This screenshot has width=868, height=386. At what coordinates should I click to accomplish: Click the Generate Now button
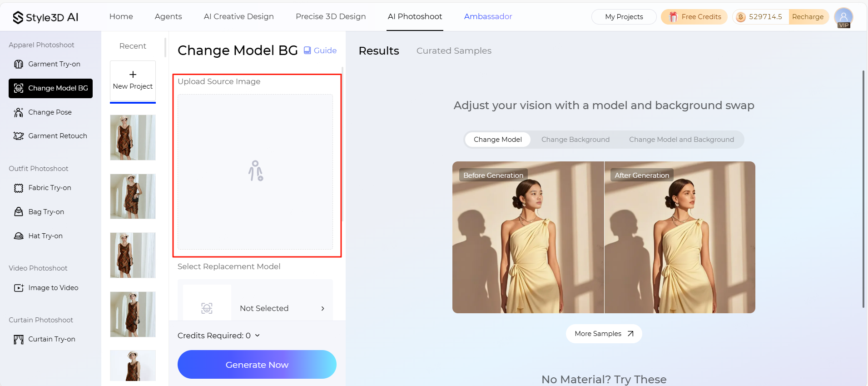pos(257,364)
